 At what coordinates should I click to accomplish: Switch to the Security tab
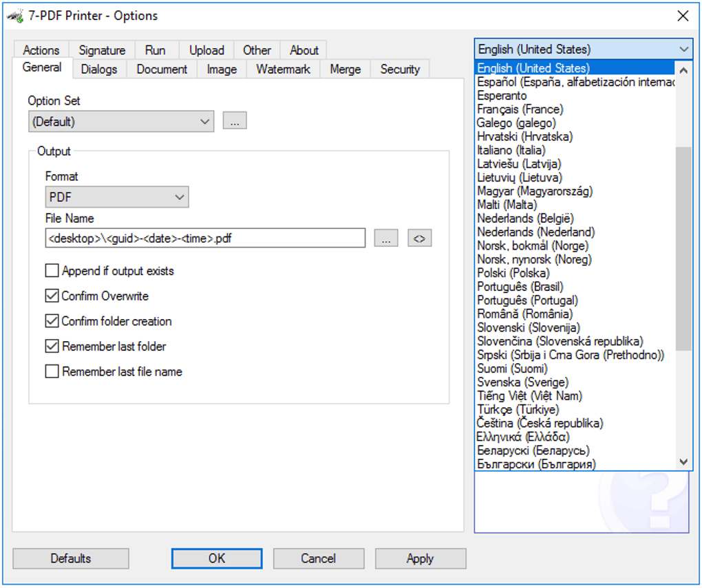click(400, 69)
